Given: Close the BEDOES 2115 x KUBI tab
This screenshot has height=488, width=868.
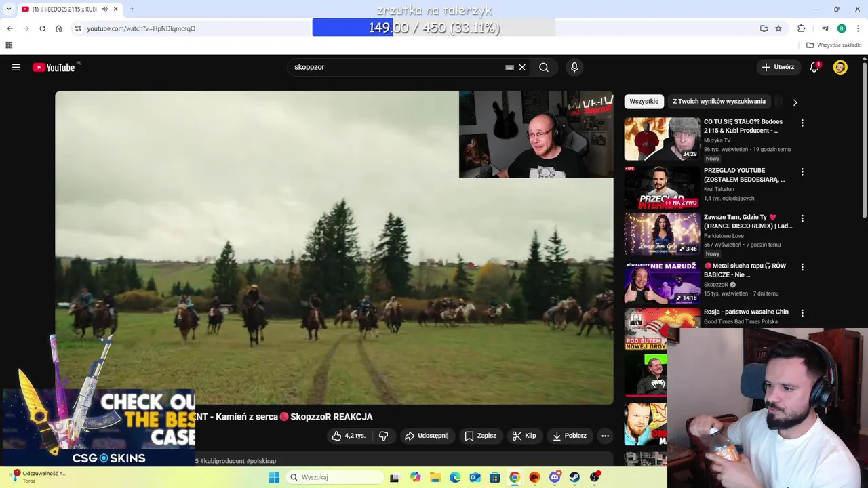Looking at the screenshot, I should (x=116, y=9).
